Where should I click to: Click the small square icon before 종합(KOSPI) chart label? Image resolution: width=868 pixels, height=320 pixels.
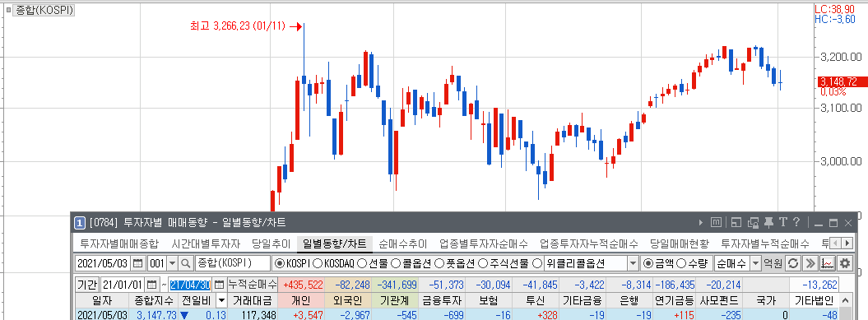pyautogui.click(x=8, y=10)
